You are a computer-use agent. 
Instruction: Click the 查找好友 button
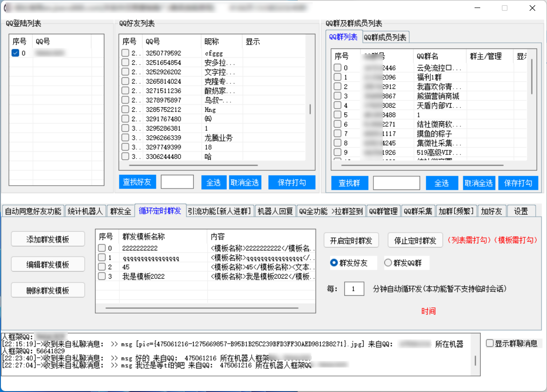point(137,182)
